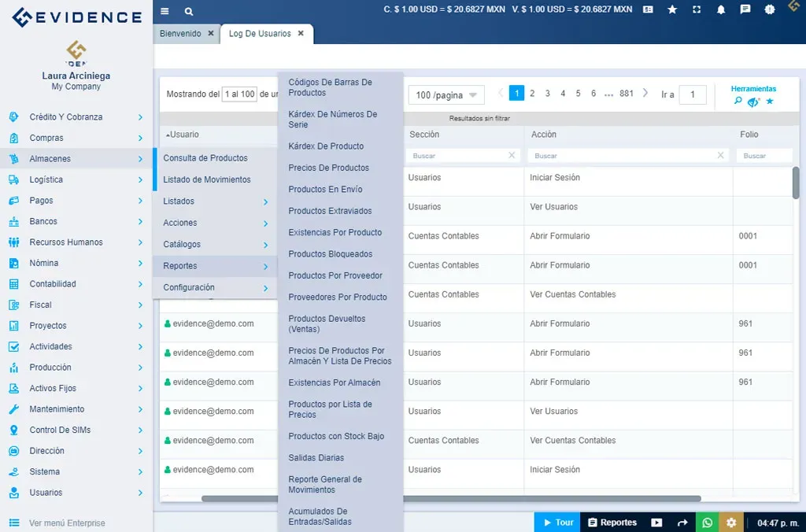
Task: Click the WhatsApp icon in bottom bar
Action: (x=707, y=523)
